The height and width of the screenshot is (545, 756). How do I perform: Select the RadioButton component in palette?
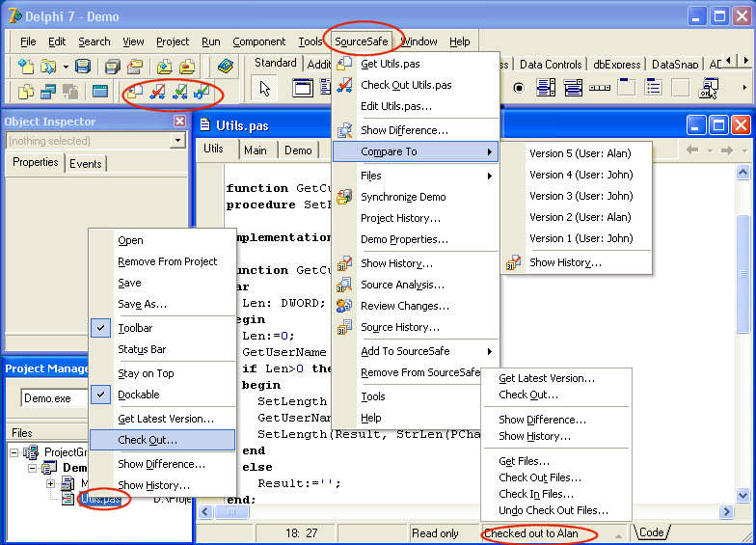click(519, 89)
